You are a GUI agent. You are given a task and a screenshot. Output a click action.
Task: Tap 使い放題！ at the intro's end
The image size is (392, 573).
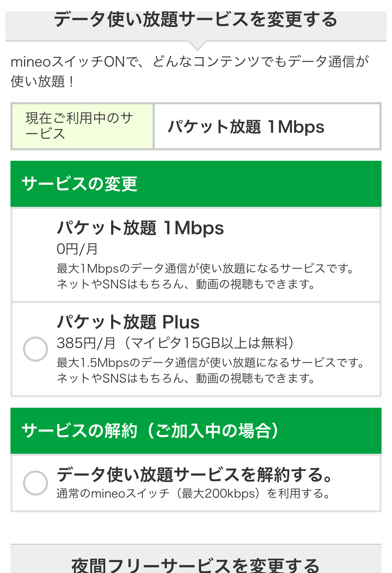point(43,82)
